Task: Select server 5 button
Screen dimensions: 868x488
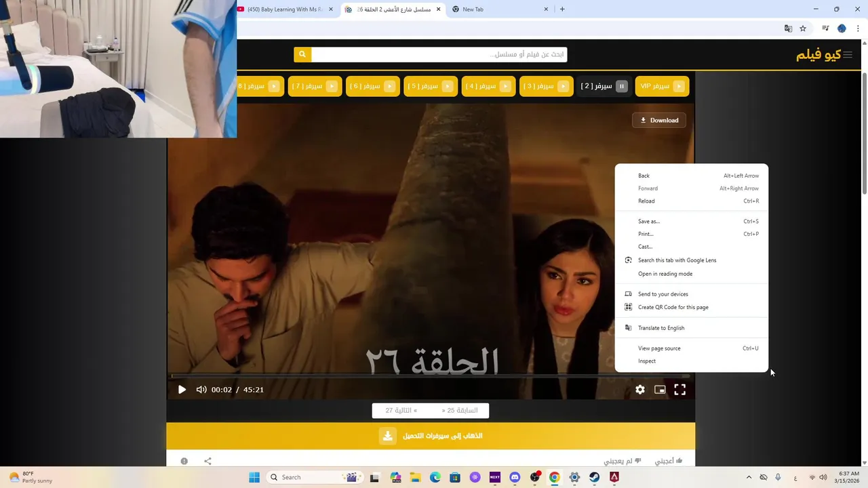Action: click(431, 86)
